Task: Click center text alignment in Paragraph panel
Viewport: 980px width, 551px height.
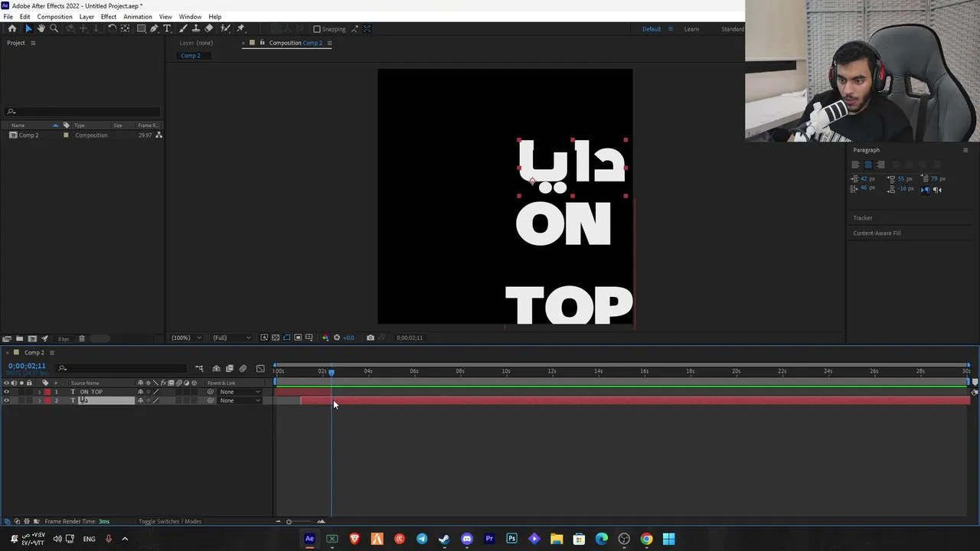Action: coord(868,165)
